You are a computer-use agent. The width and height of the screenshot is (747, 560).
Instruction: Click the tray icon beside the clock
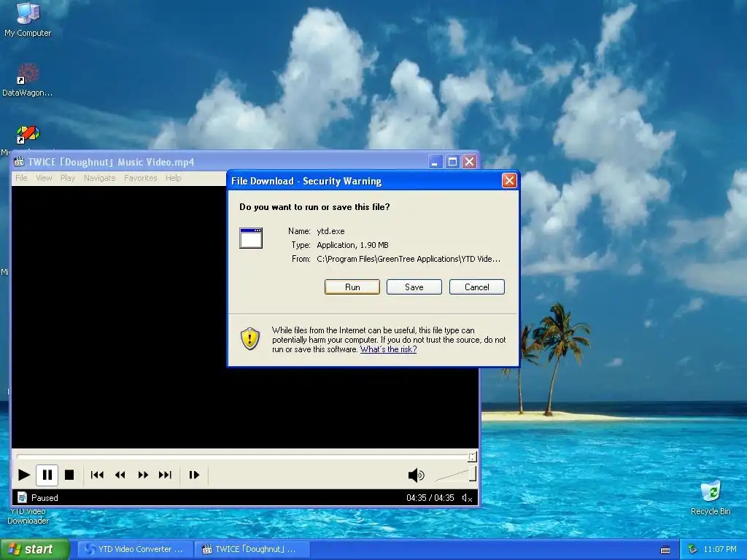(x=693, y=549)
